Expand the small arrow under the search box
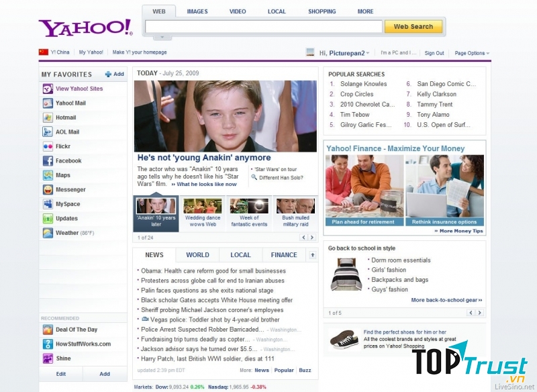537x392 pixels. point(162,37)
